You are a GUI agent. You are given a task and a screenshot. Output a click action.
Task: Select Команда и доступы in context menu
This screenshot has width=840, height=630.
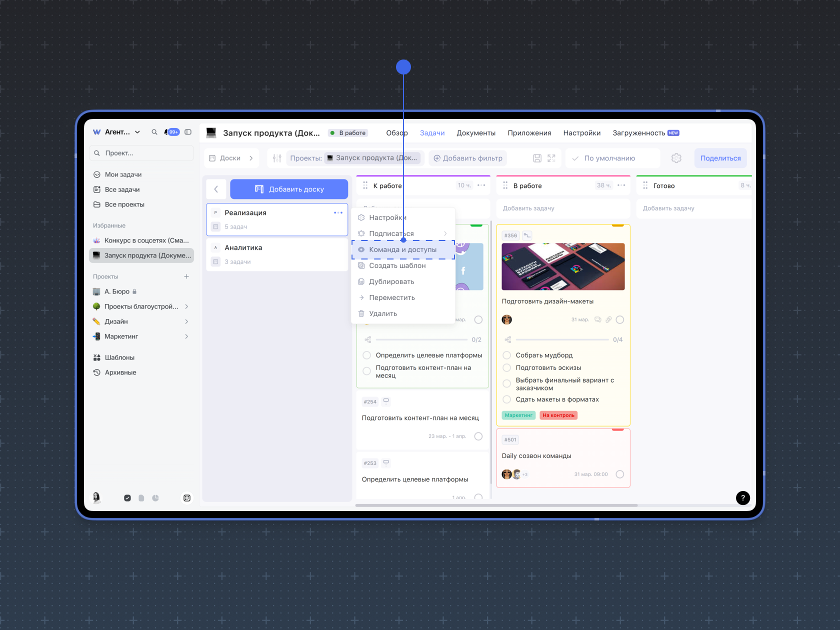tap(402, 249)
